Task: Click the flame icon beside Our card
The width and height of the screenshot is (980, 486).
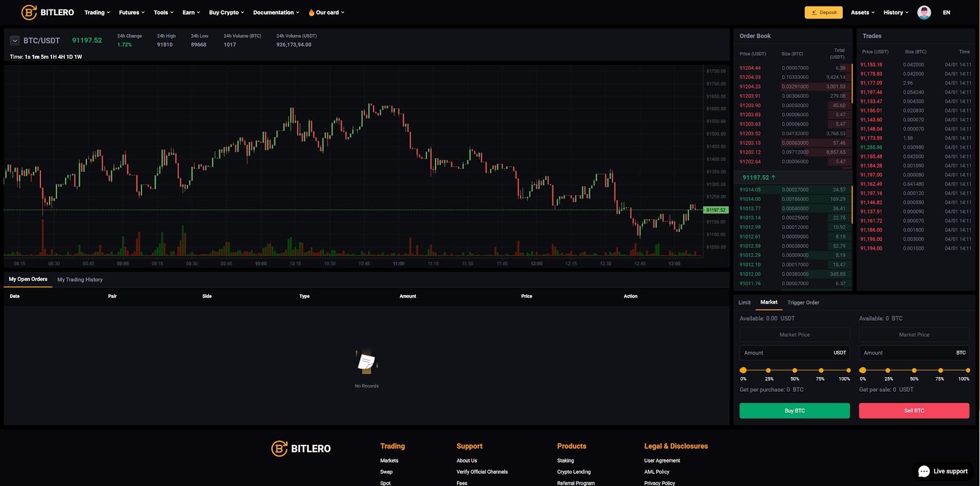Action: (x=311, y=12)
